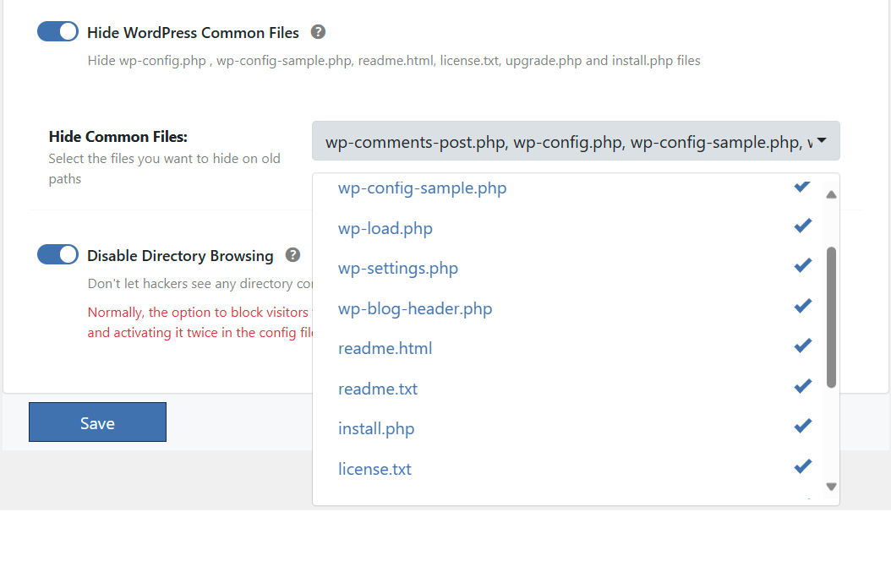Click the install.php option label

point(376,429)
